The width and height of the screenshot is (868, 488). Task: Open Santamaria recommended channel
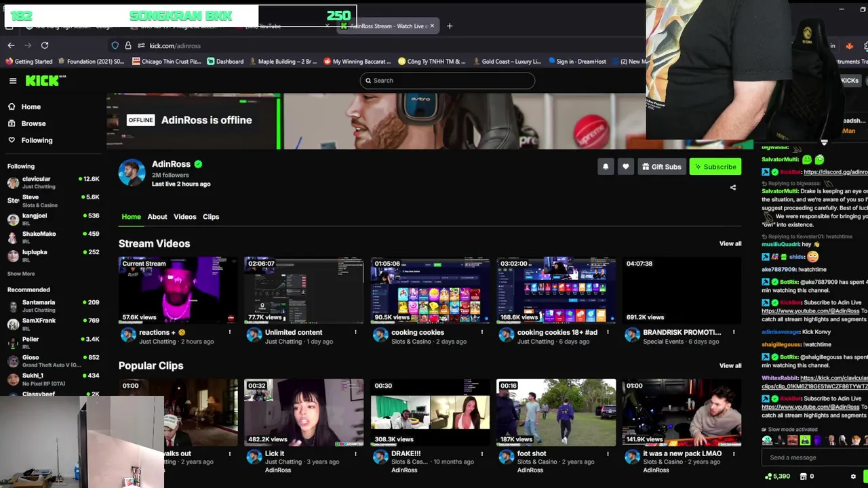tap(53, 306)
